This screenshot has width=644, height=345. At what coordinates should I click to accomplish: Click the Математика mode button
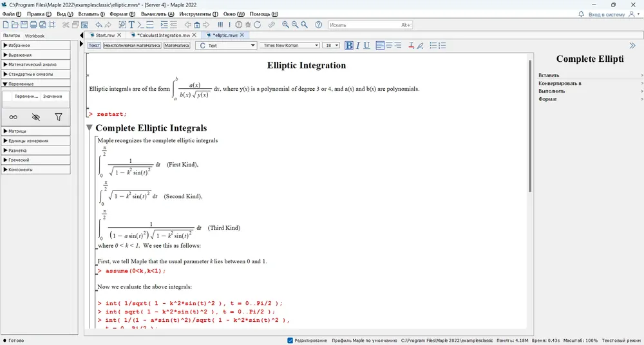coord(176,46)
